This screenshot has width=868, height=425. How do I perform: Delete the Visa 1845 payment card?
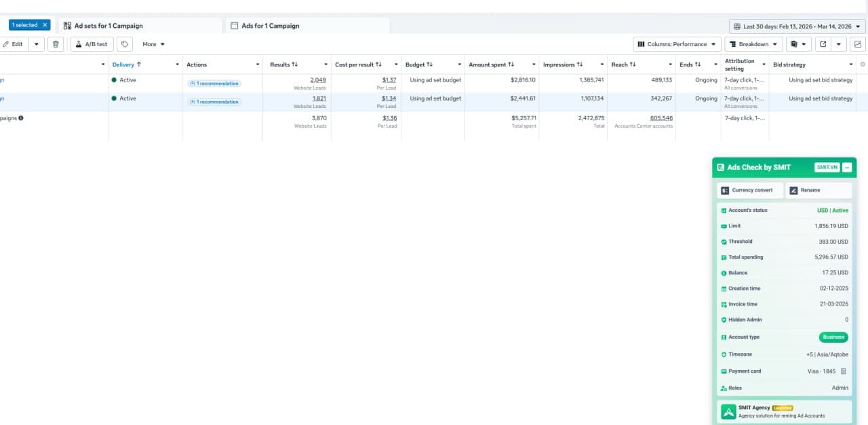[x=844, y=371]
